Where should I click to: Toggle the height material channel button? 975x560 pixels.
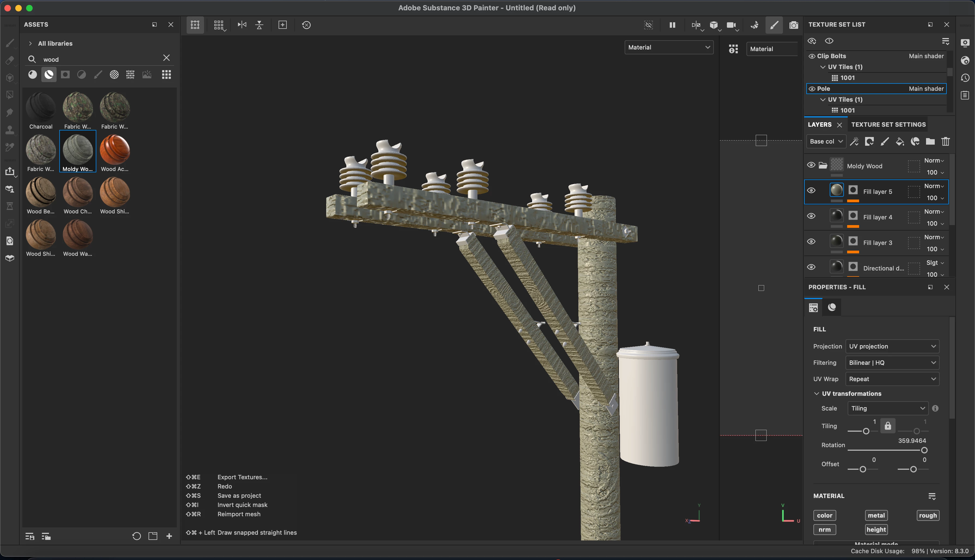click(876, 530)
